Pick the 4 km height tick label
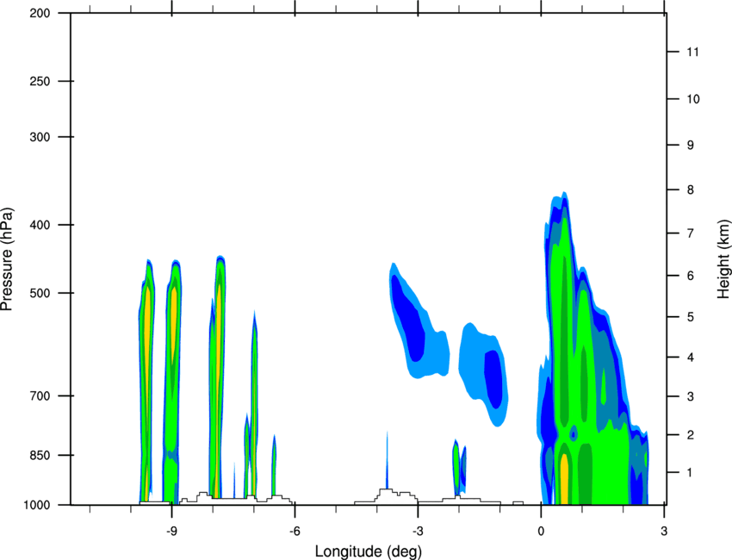The width and height of the screenshot is (732, 560). (x=691, y=358)
